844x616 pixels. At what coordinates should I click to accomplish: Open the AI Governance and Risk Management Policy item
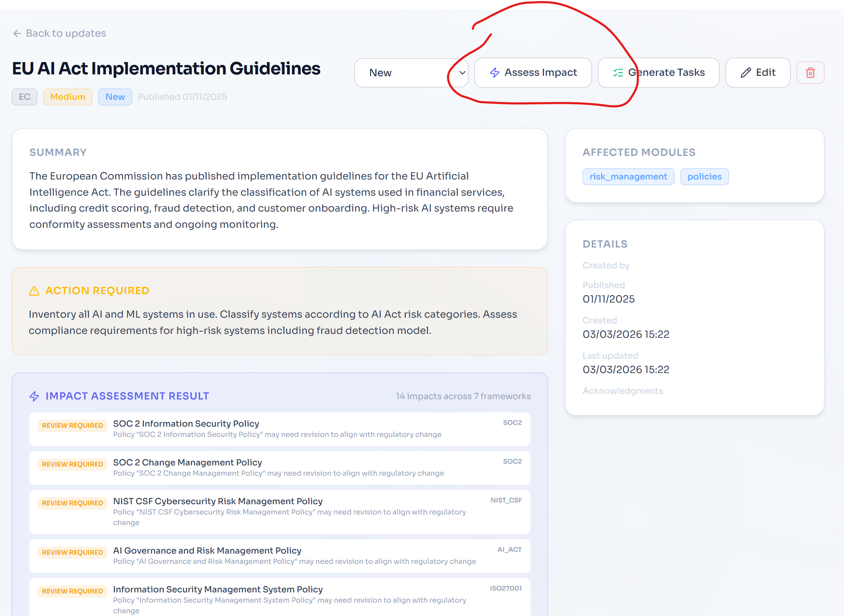pyautogui.click(x=207, y=551)
